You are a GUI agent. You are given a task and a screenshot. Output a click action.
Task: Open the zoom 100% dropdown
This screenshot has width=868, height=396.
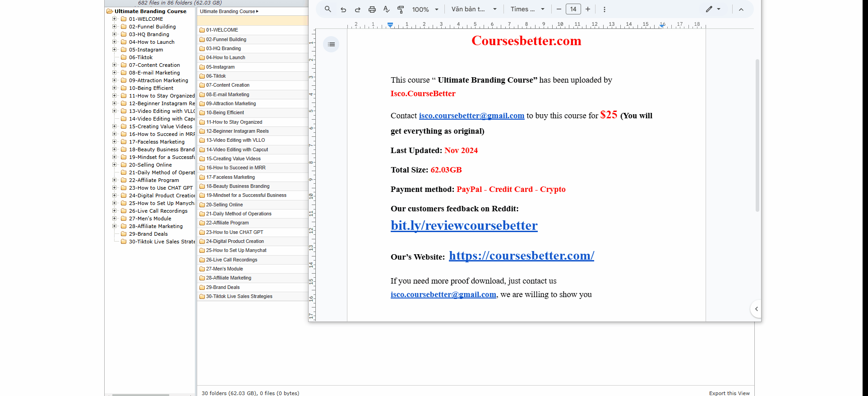425,9
